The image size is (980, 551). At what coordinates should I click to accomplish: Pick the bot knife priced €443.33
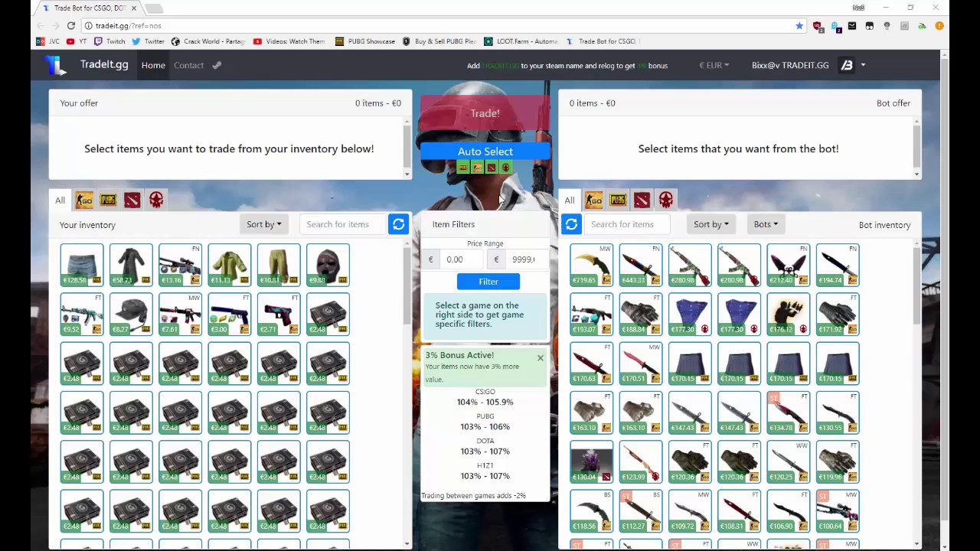[x=641, y=265]
